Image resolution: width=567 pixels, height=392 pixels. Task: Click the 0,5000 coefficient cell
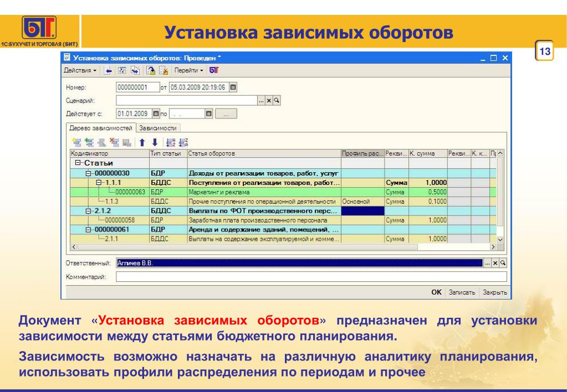[428, 192]
